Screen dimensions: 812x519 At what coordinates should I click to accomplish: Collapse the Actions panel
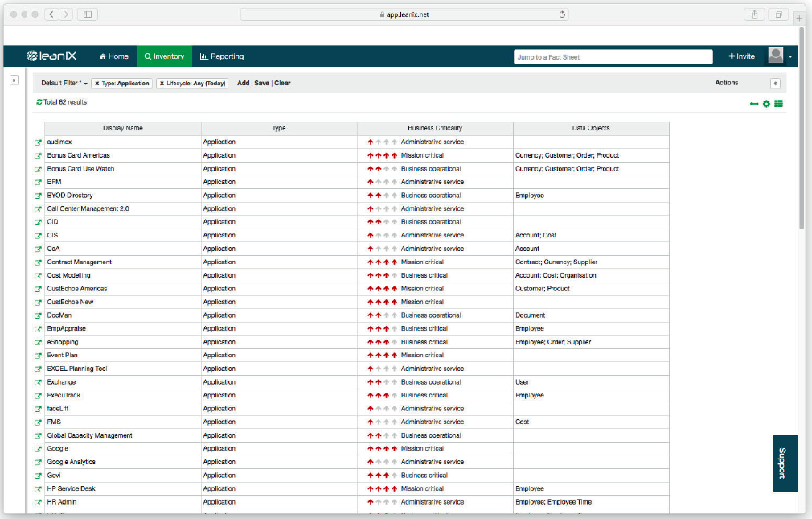click(x=775, y=84)
